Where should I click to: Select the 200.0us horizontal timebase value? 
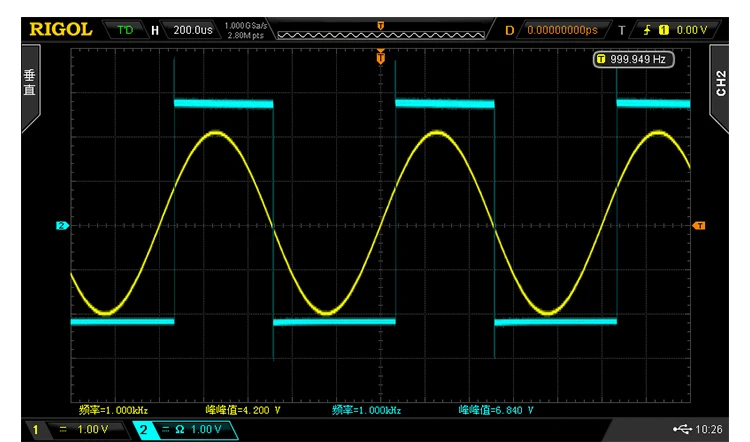[x=193, y=30]
